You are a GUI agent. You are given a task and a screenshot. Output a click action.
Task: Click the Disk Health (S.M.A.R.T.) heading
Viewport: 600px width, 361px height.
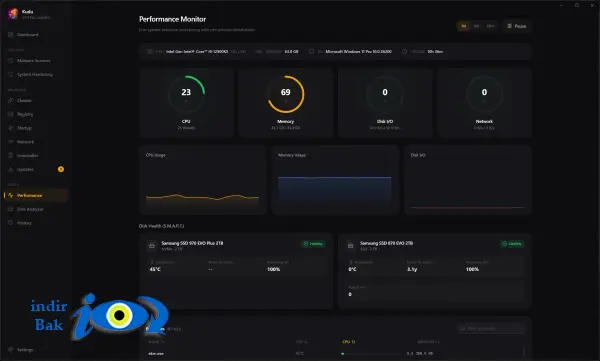[161, 226]
